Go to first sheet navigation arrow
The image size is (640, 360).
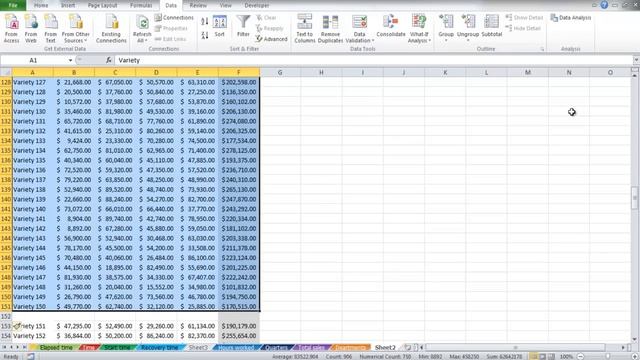(x=4, y=347)
